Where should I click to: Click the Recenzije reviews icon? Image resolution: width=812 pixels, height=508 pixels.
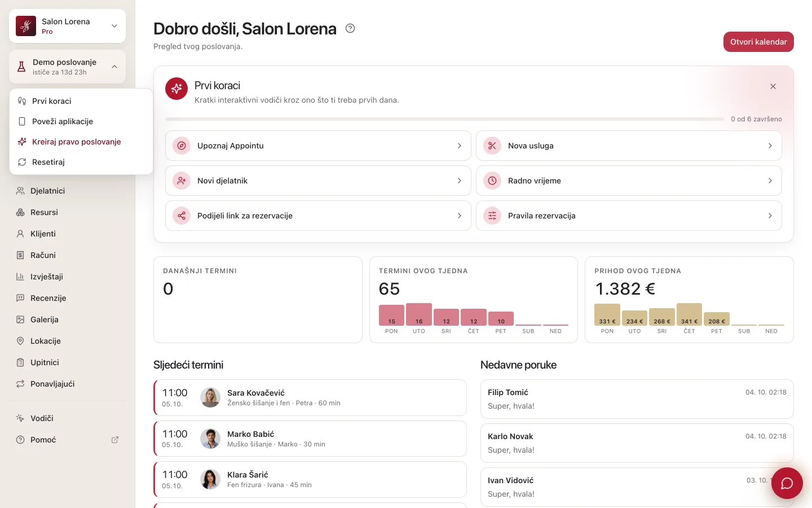coord(20,298)
